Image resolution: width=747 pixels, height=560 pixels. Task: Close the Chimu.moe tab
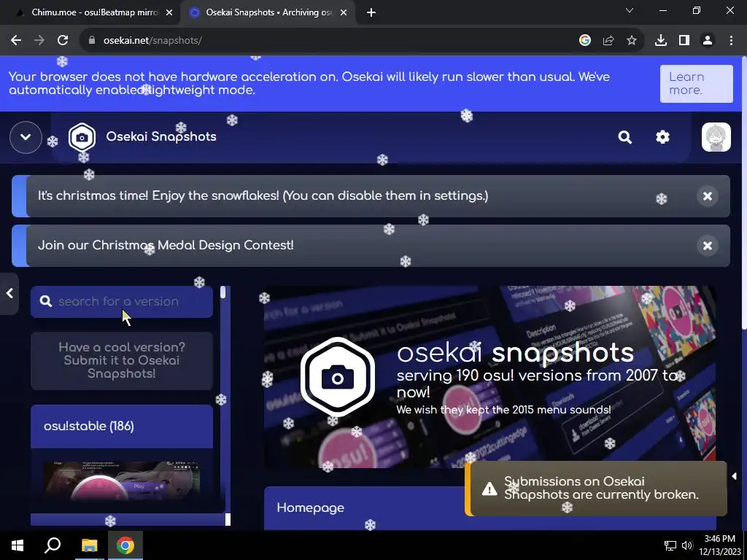(169, 13)
